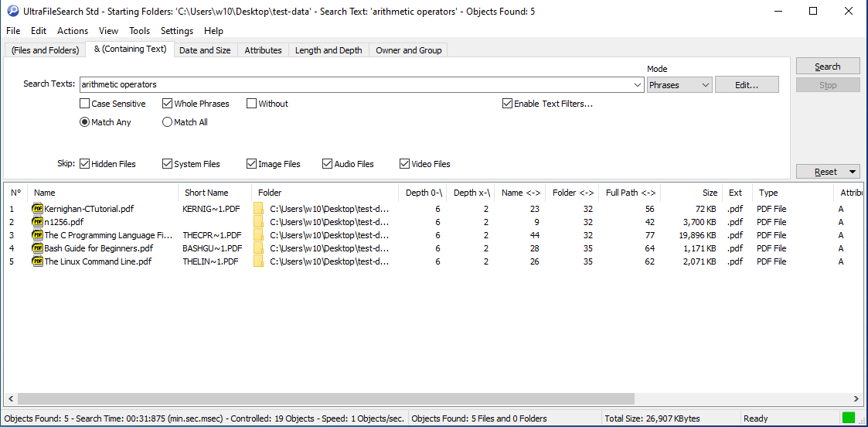This screenshot has width=868, height=427.
Task: Click the scrollbar left arrow of results list
Action: coord(9,398)
